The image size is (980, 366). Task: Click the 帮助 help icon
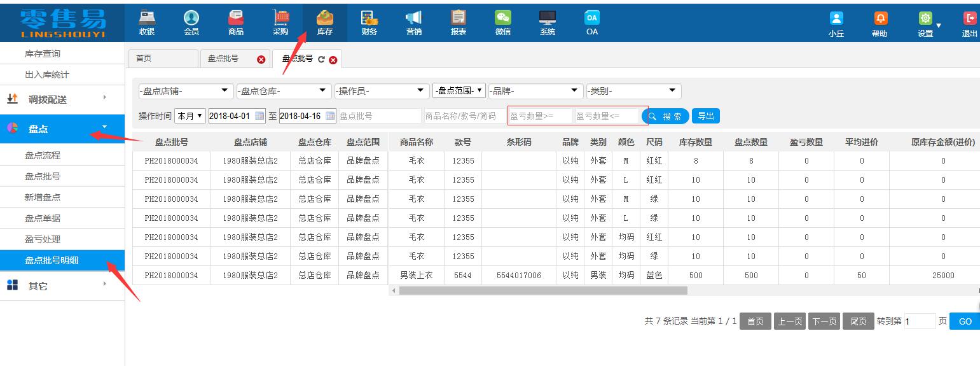coord(880,19)
